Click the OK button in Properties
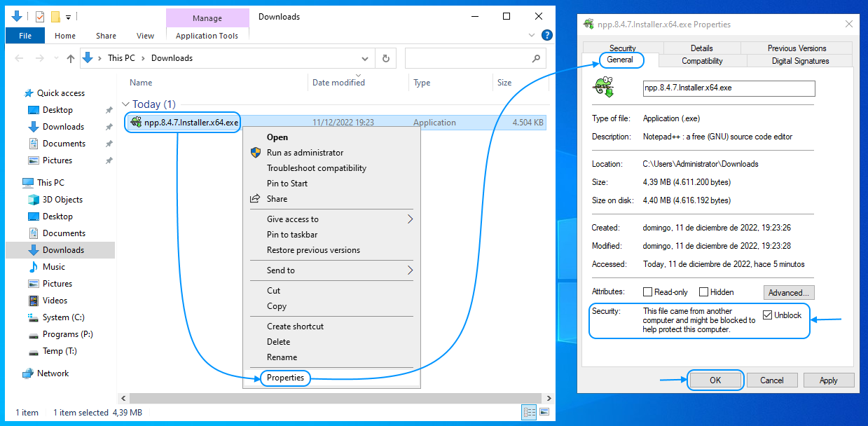 [715, 380]
